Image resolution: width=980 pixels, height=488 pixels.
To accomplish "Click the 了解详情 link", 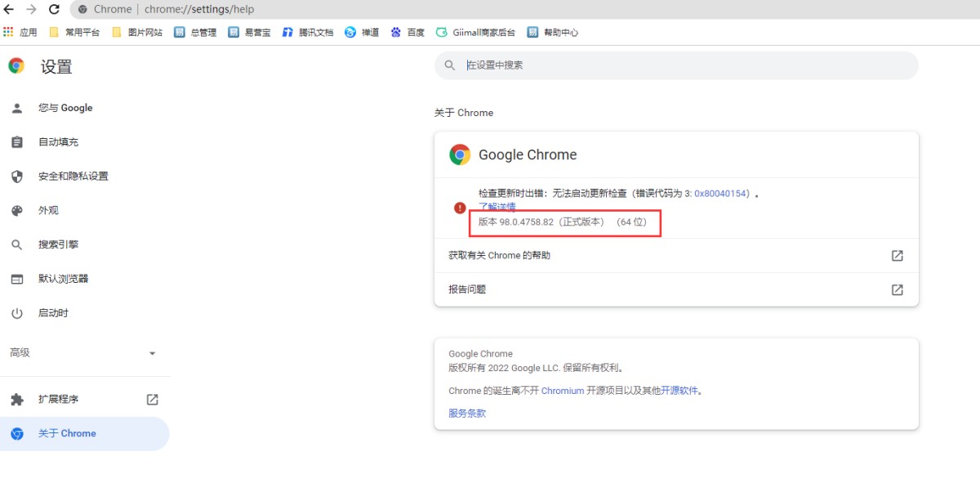I will pos(497,207).
